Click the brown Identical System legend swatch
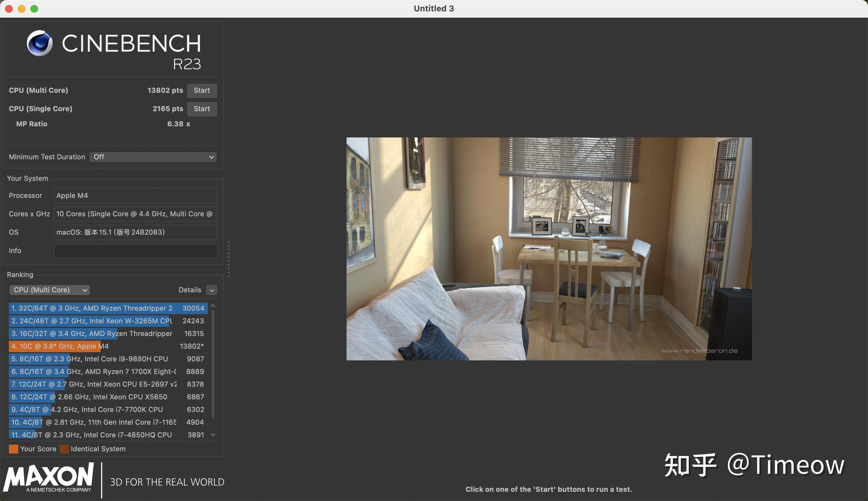The height and width of the screenshot is (501, 868). pyautogui.click(x=64, y=449)
